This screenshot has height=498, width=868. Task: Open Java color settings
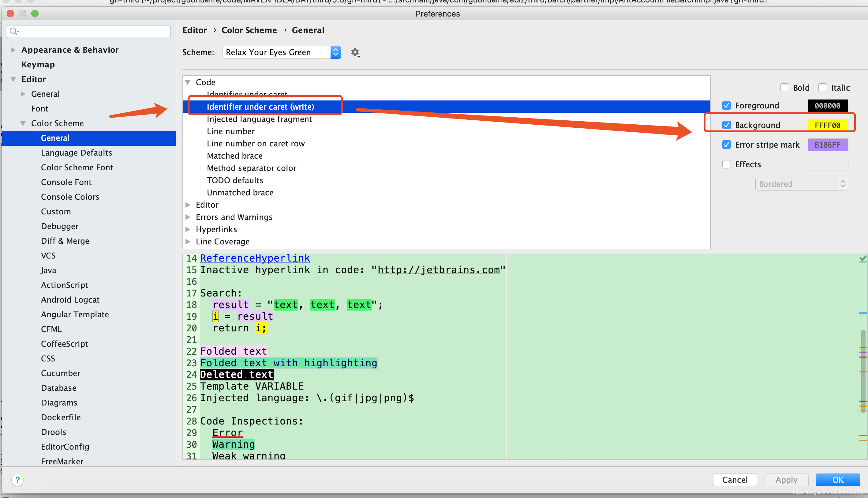click(48, 270)
